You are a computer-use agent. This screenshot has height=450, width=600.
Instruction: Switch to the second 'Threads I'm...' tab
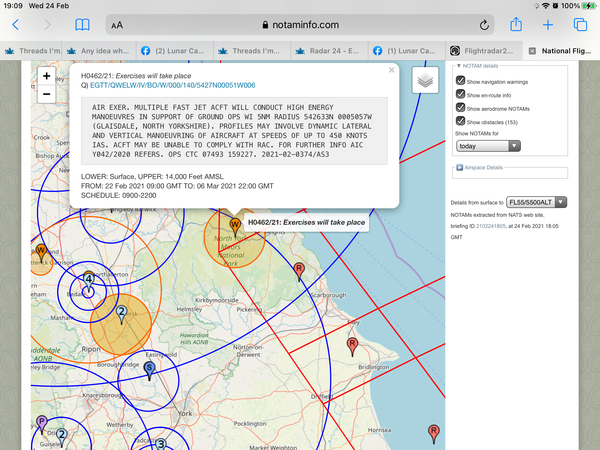(252, 51)
